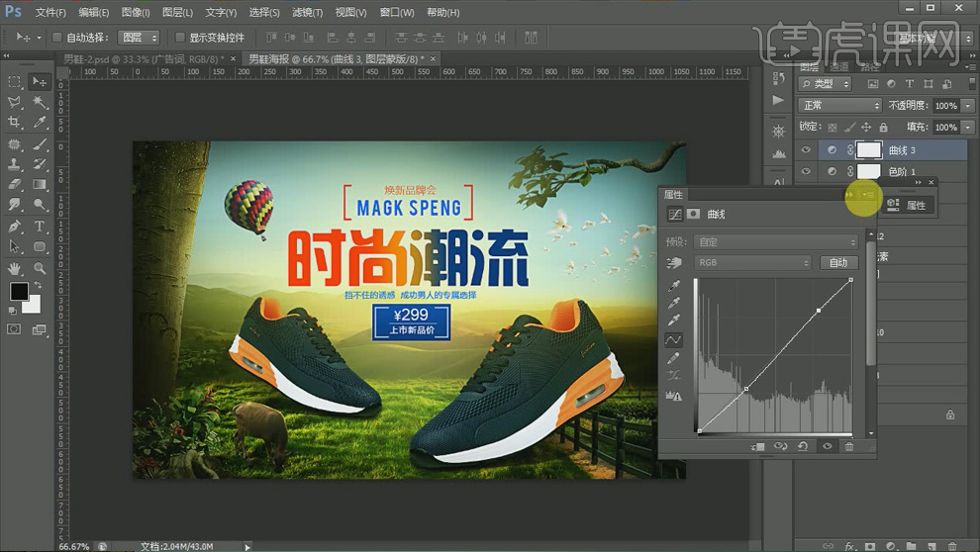Image resolution: width=980 pixels, height=552 pixels.
Task: Click the delete adjustment trash icon
Action: [x=848, y=446]
